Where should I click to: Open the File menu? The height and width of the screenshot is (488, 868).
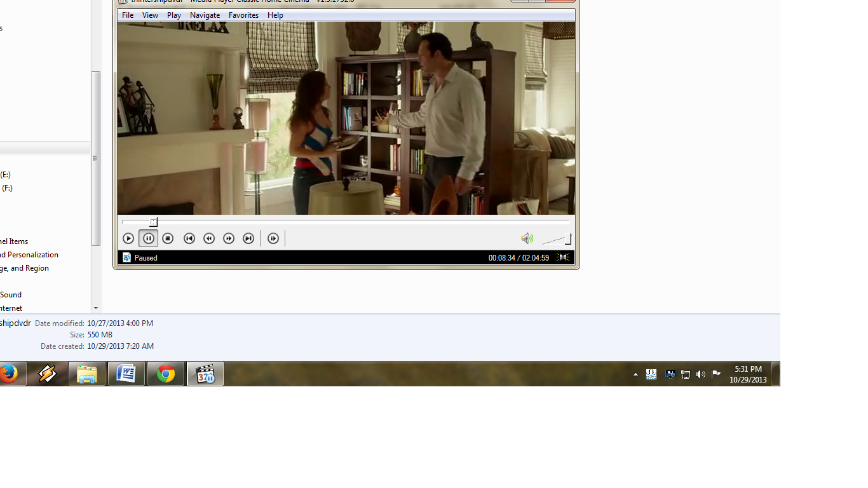(128, 15)
